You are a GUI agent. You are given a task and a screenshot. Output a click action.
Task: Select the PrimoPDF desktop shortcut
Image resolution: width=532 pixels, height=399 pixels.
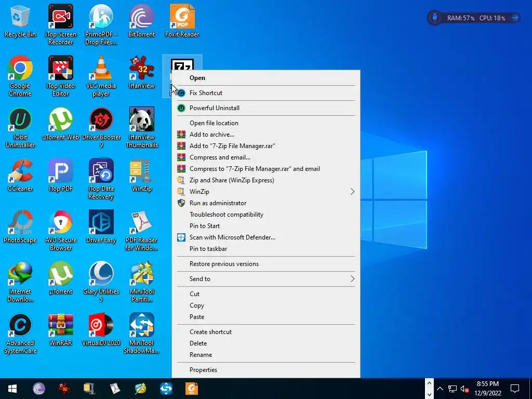point(101,24)
